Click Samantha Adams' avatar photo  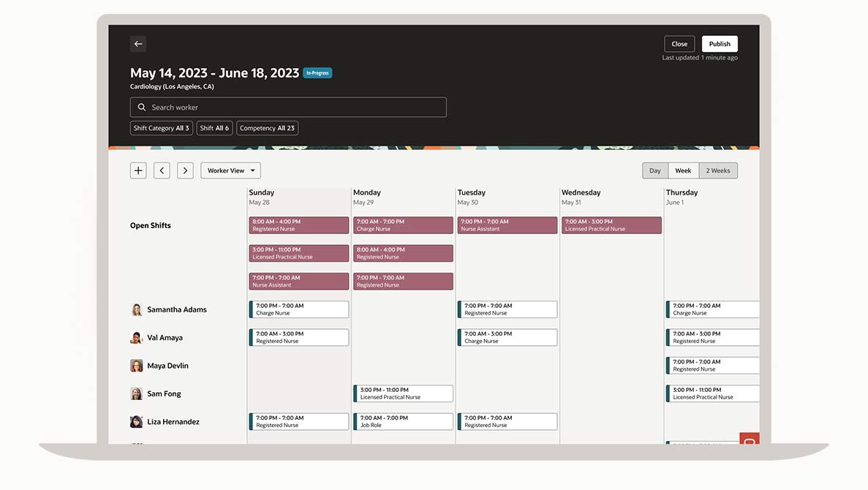click(137, 309)
